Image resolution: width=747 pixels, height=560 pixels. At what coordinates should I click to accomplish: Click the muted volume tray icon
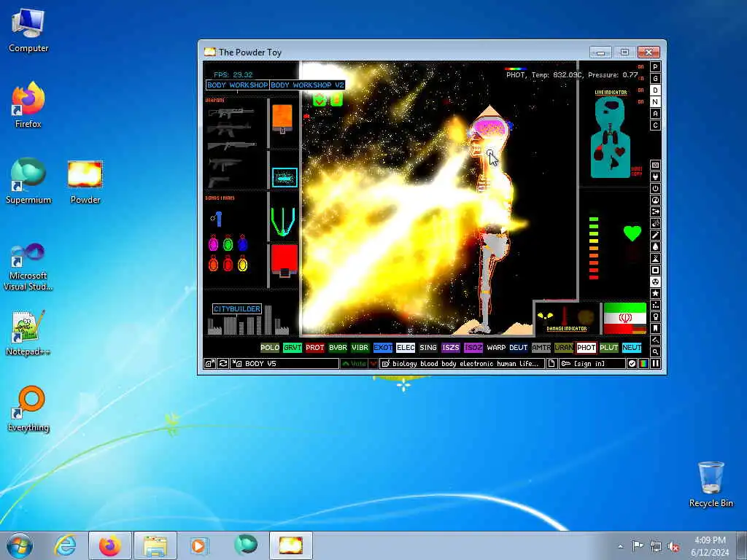[x=673, y=546]
